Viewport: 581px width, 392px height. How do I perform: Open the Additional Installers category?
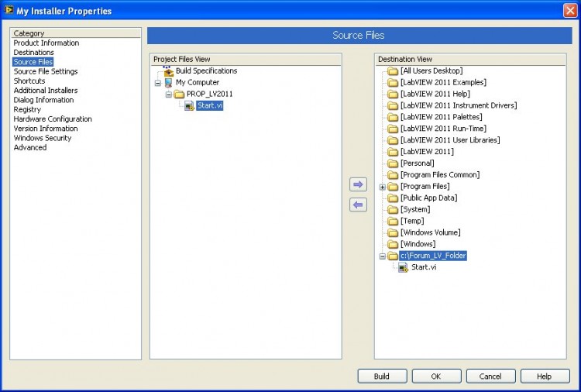(x=46, y=91)
